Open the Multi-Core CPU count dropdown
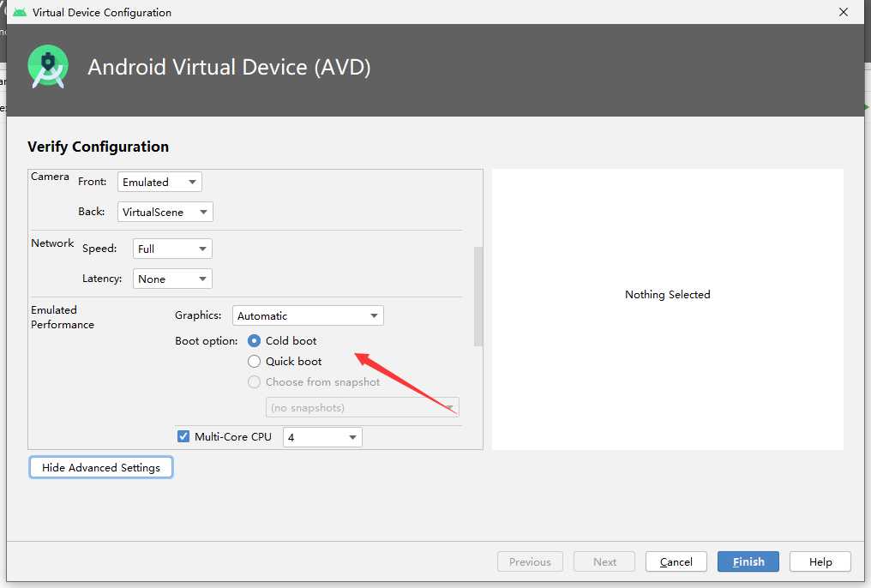This screenshot has height=588, width=871. 322,437
